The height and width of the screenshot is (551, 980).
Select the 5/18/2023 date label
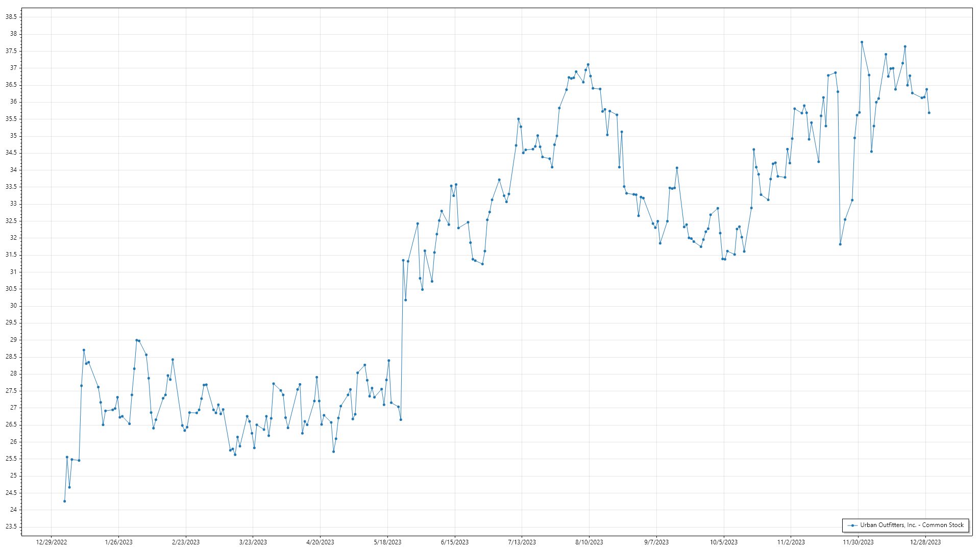coord(387,542)
